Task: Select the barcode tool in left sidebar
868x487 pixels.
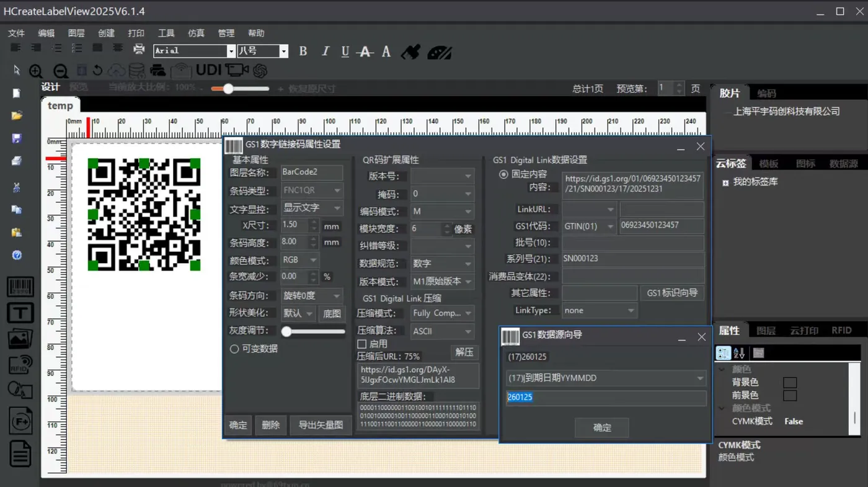Action: tap(20, 287)
